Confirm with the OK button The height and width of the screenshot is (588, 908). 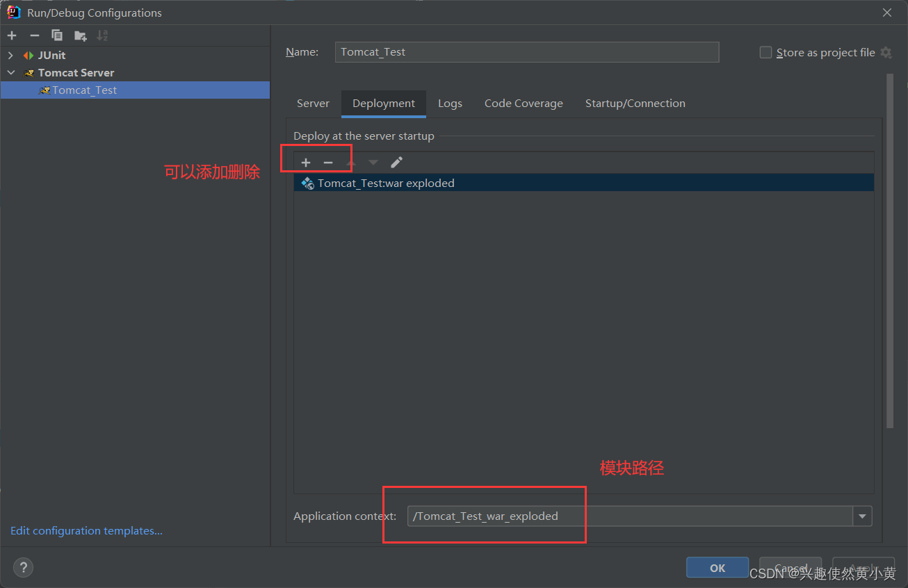pos(718,568)
